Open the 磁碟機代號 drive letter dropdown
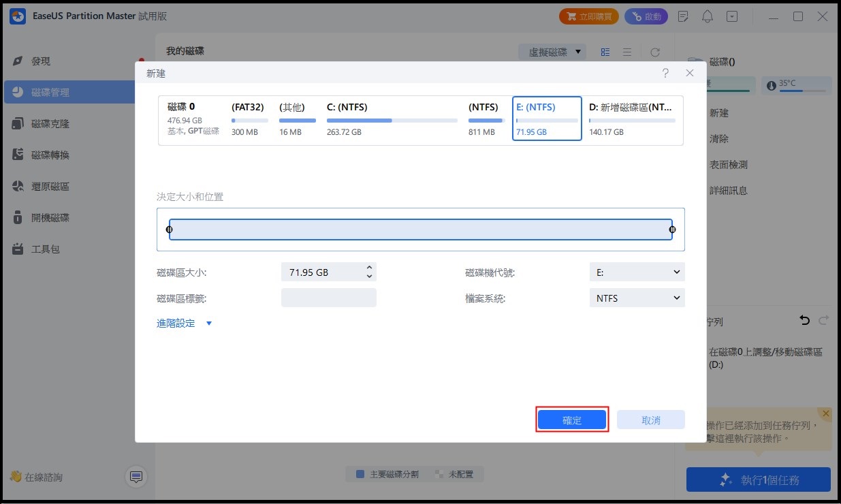841x504 pixels. [636, 272]
